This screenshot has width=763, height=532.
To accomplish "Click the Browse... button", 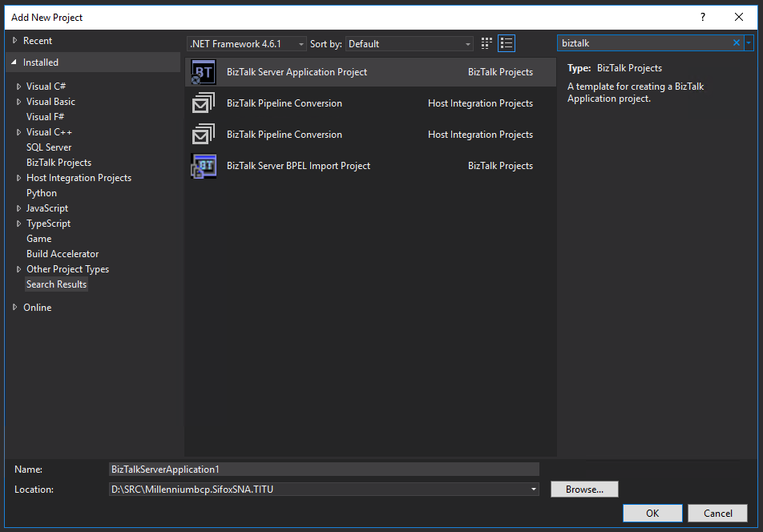I will (x=584, y=490).
